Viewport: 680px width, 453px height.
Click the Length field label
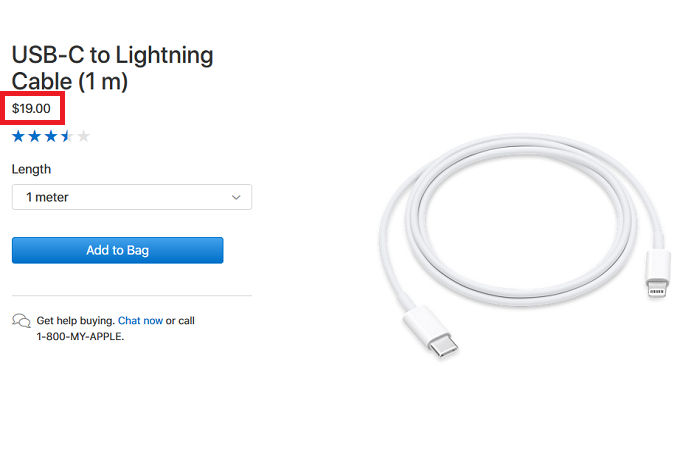point(31,169)
